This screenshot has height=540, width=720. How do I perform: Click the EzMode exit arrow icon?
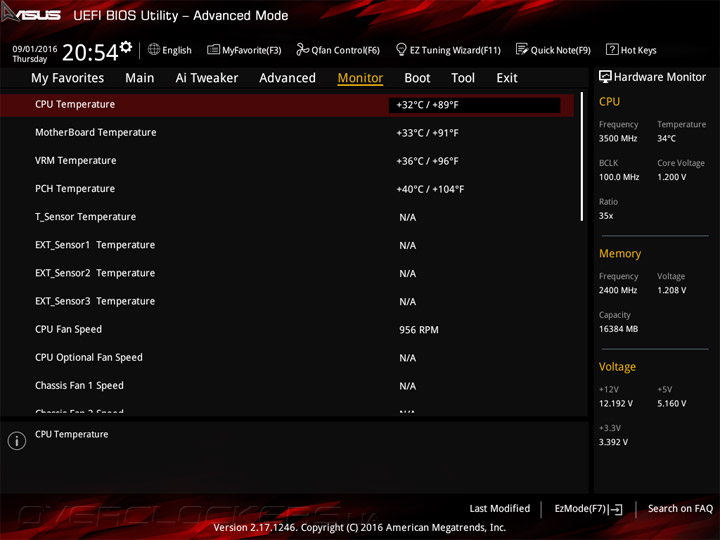point(616,509)
